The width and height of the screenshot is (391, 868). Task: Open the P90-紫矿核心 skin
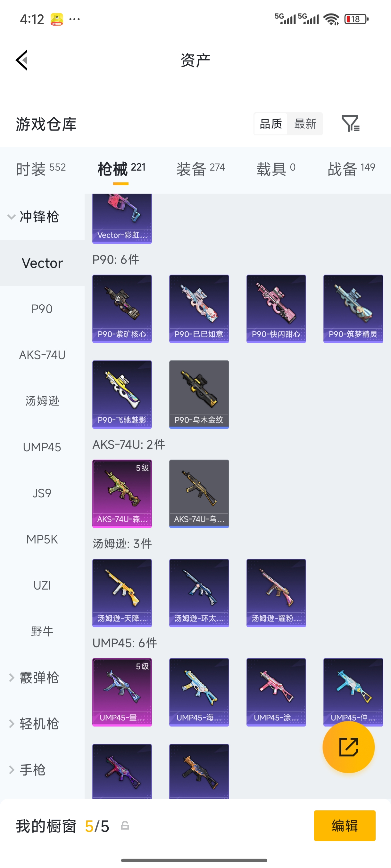point(122,309)
